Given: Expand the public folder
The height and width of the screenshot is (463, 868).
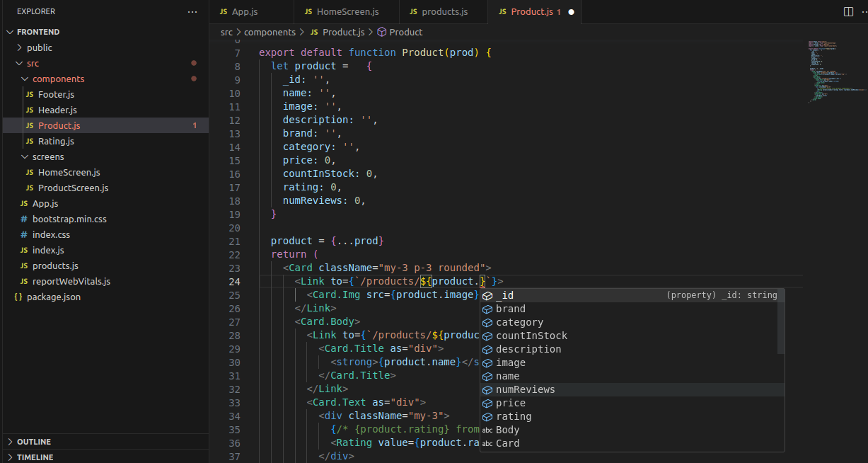Looking at the screenshot, I should coord(40,47).
